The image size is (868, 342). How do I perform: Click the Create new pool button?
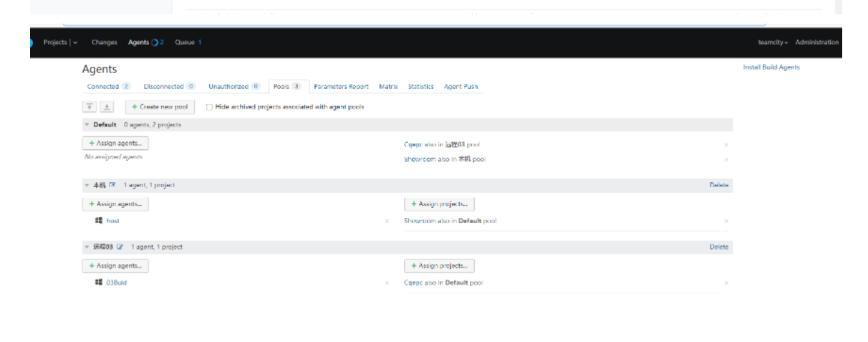[x=160, y=107]
